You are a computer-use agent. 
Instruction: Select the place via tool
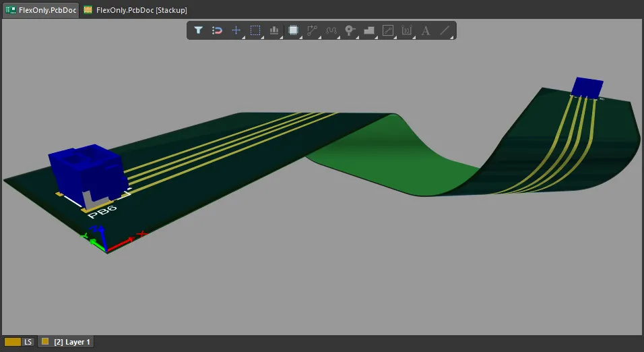pyautogui.click(x=350, y=30)
